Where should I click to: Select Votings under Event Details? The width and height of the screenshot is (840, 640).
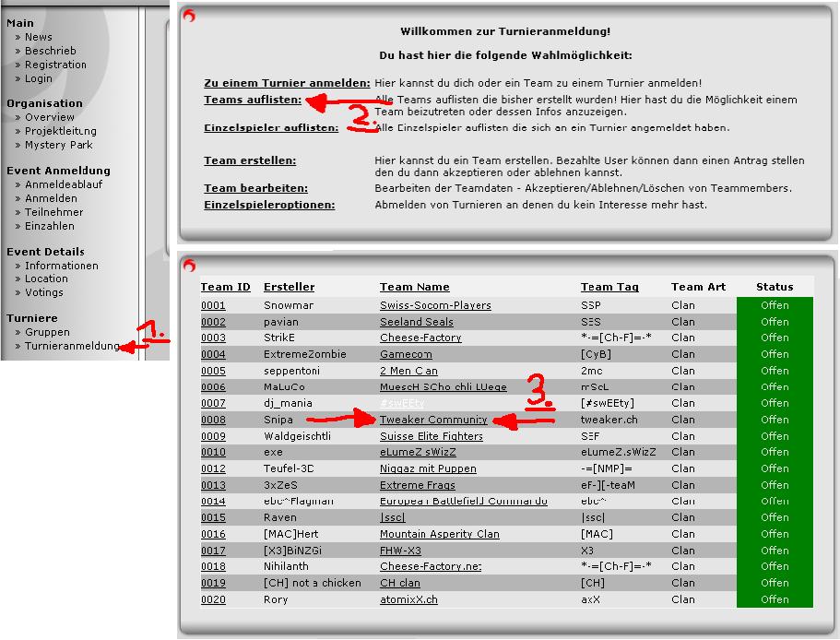click(x=44, y=292)
